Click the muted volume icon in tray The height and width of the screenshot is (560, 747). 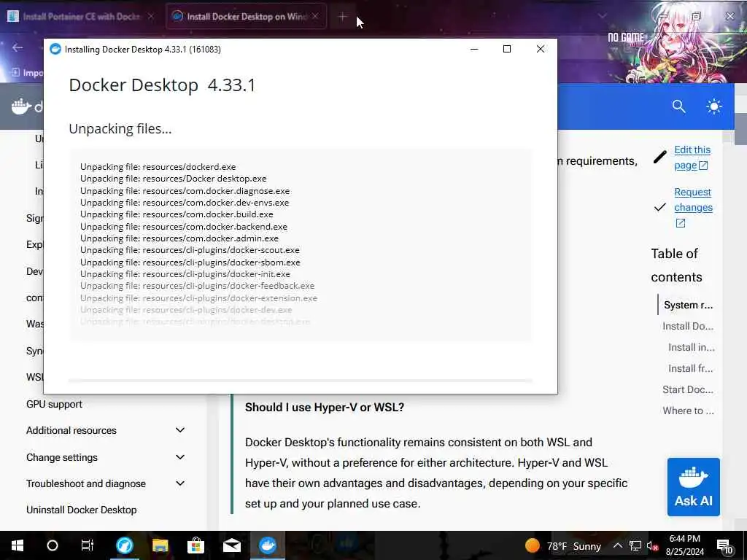[x=652, y=546]
